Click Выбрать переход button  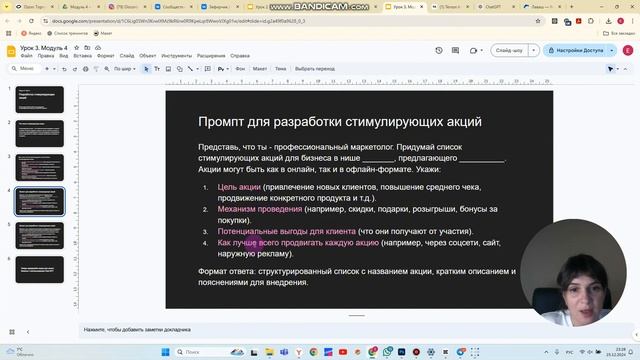[315, 69]
